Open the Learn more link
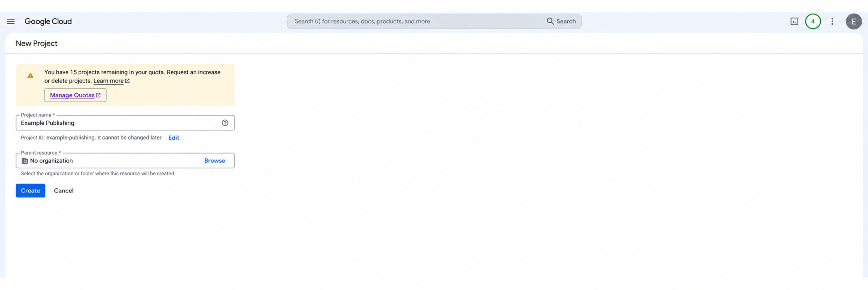This screenshot has height=290, width=868. point(111,81)
